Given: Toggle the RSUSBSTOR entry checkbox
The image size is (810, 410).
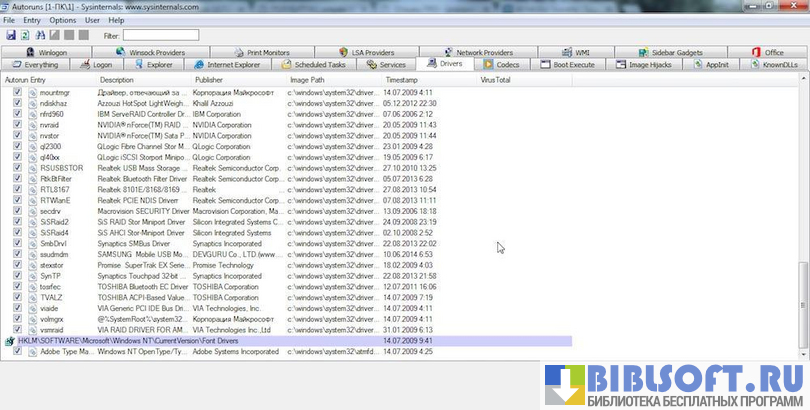Looking at the screenshot, I should click(18, 168).
